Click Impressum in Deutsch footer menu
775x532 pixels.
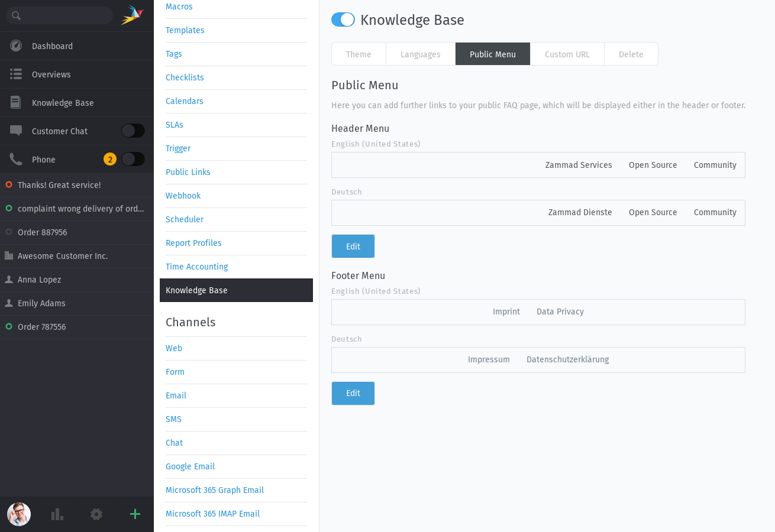coord(489,359)
